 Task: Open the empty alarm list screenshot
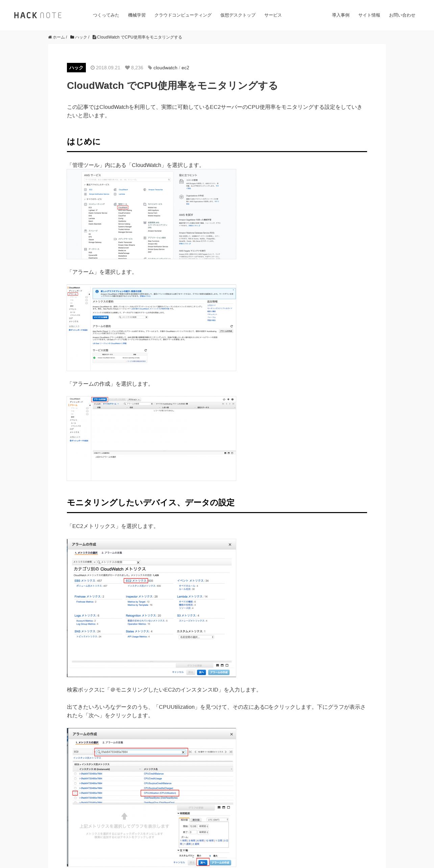point(151,438)
